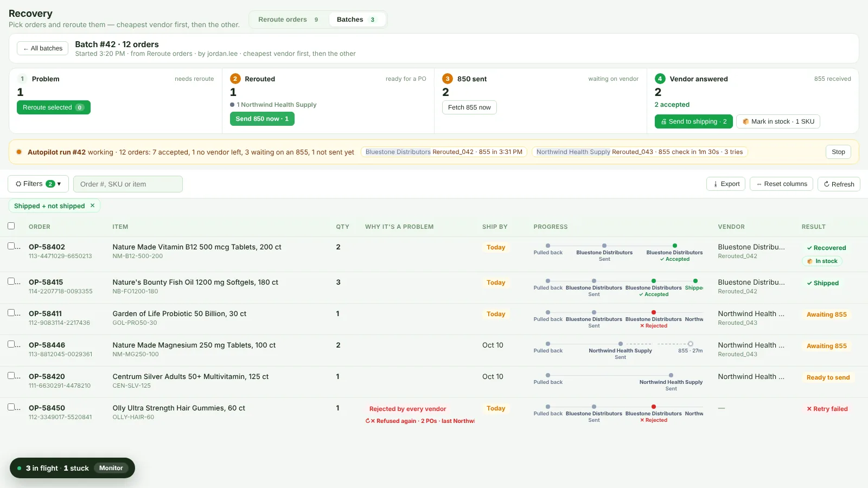This screenshot has width=868, height=488.
Task: Click the Reset columns button
Action: coord(781,184)
